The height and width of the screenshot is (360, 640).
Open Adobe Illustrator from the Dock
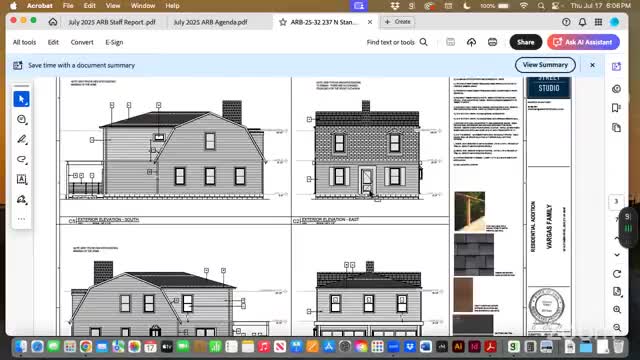[x=458, y=347]
